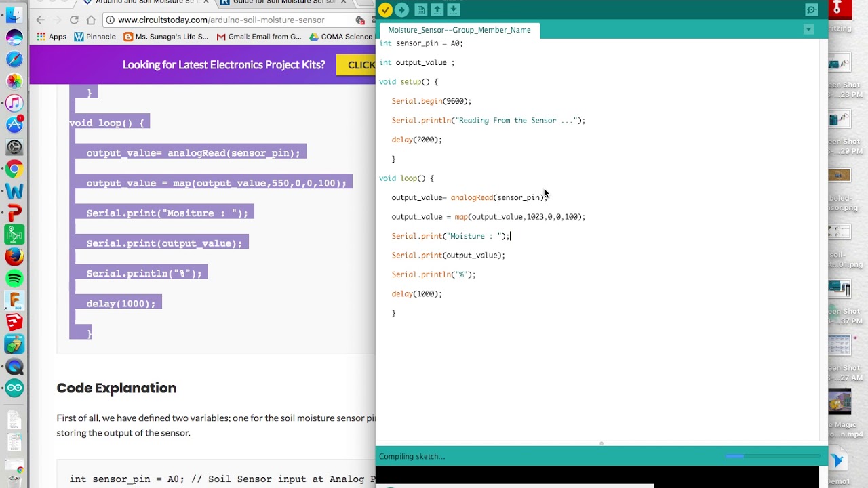This screenshot has width=868, height=488.
Task: Open Spotify from the Dock
Action: 14,278
